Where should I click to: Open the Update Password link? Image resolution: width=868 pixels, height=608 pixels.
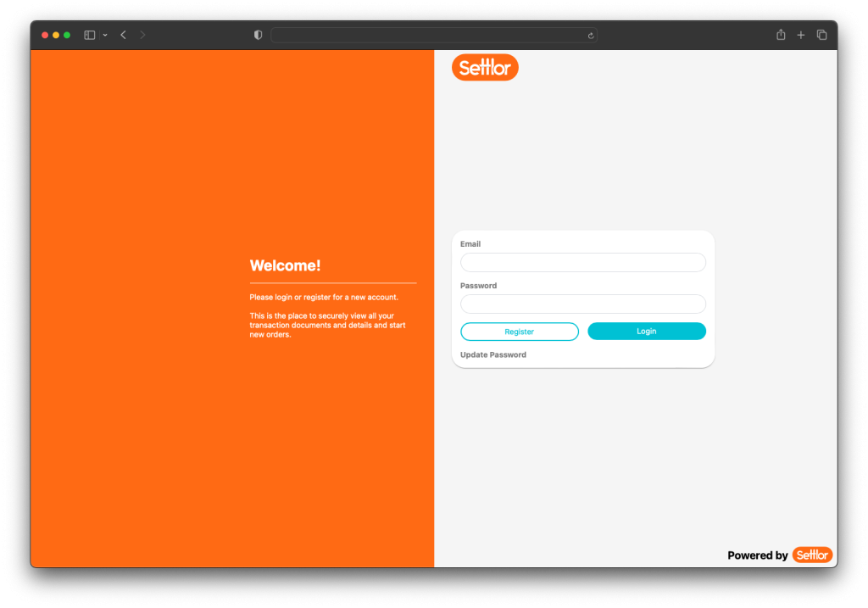pyautogui.click(x=492, y=354)
